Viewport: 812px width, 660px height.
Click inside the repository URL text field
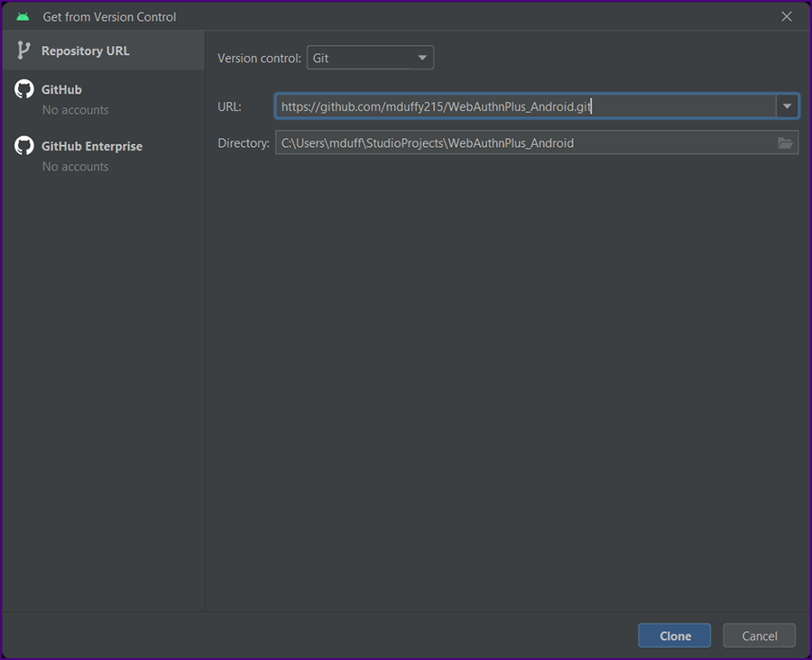[x=526, y=106]
